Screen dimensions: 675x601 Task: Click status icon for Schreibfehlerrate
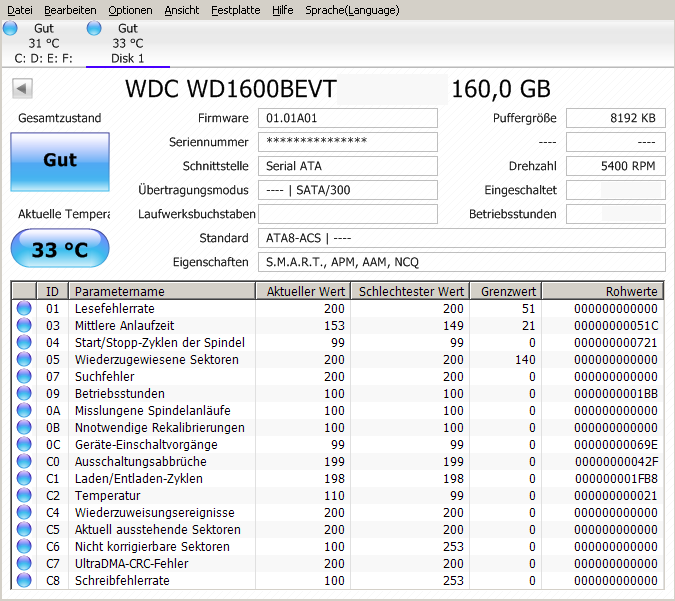click(24, 580)
